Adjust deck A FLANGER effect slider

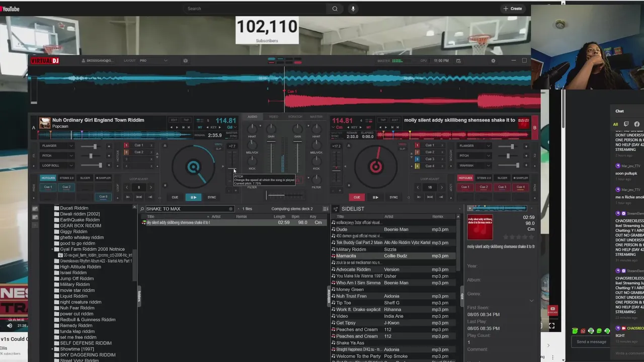tap(95, 146)
